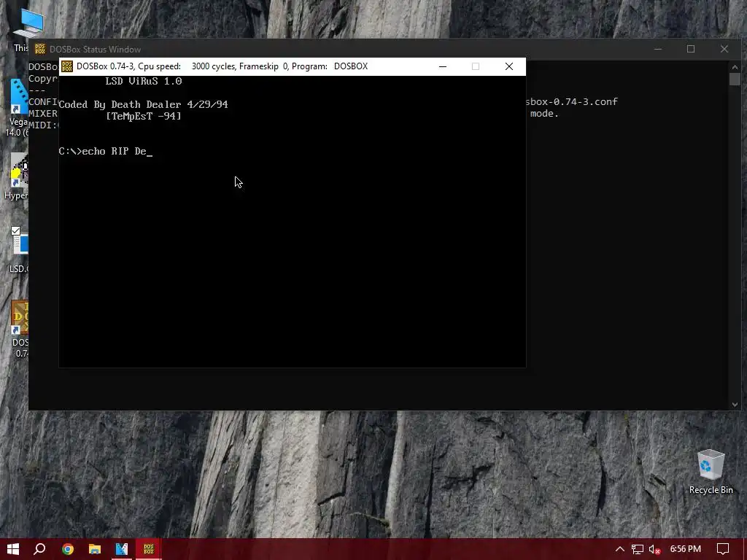Click 'LSD ViRuS 1.0' text line
Viewport: 747px width, 560px height.
click(144, 81)
